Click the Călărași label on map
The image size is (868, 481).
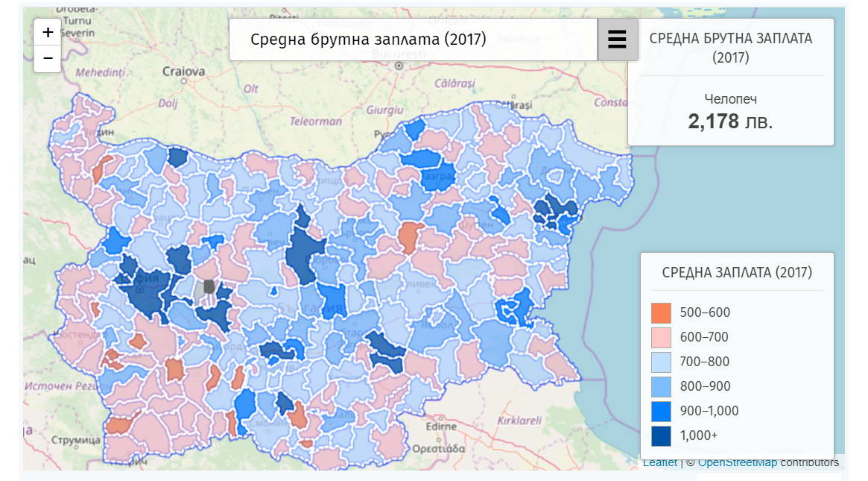(454, 84)
